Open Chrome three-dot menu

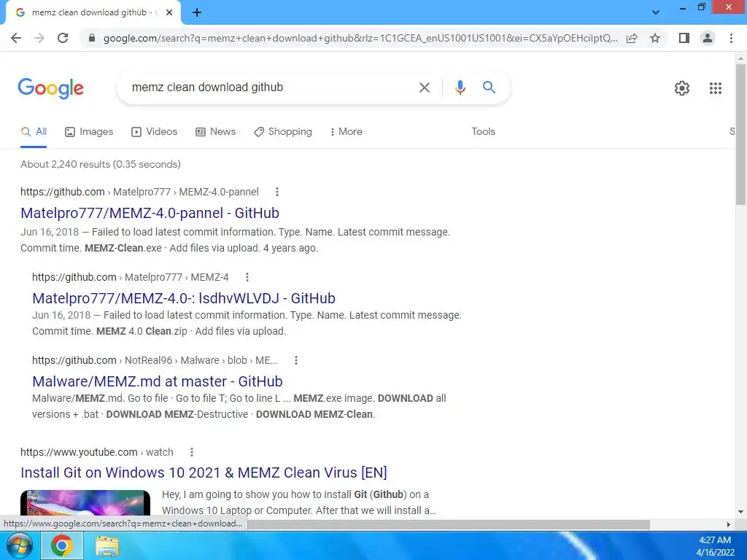(x=731, y=38)
